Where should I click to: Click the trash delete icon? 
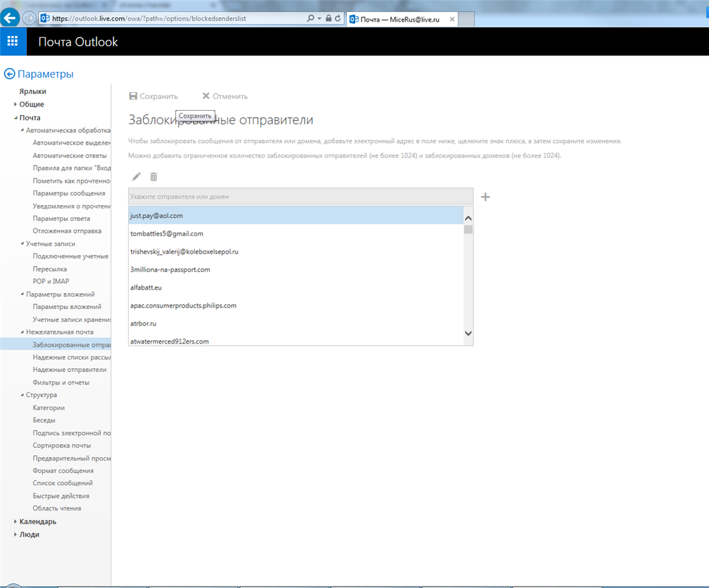[x=154, y=177]
